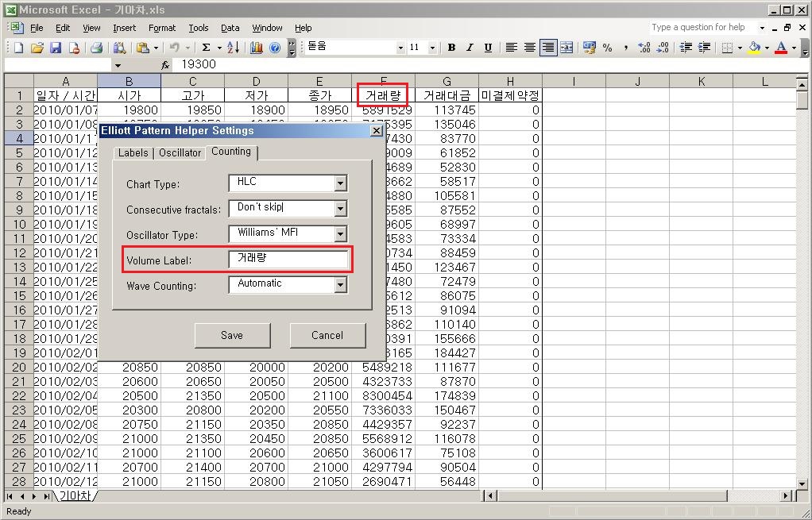Screen dimensions: 812x520
Task: Click the Increase Decimal icon
Action: [x=645, y=48]
